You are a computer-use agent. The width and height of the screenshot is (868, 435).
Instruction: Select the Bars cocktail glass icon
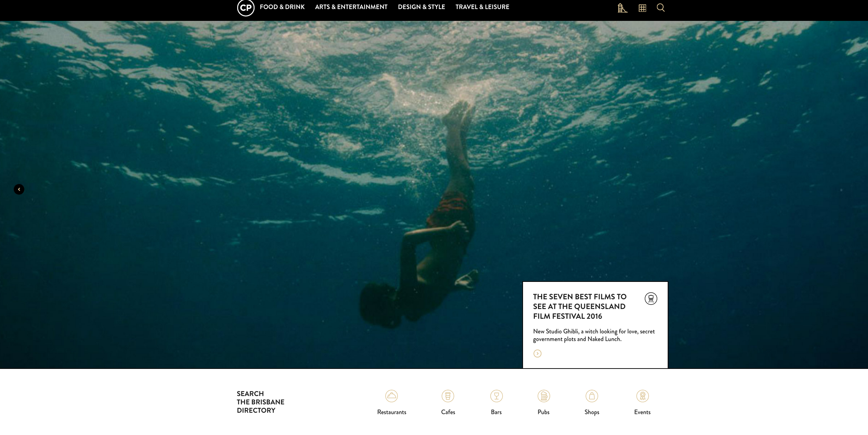click(x=496, y=395)
